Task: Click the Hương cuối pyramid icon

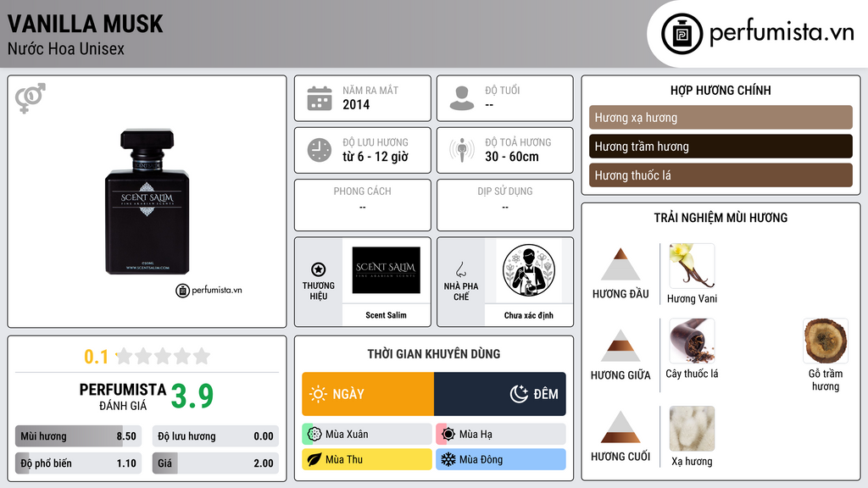Action: tap(620, 427)
